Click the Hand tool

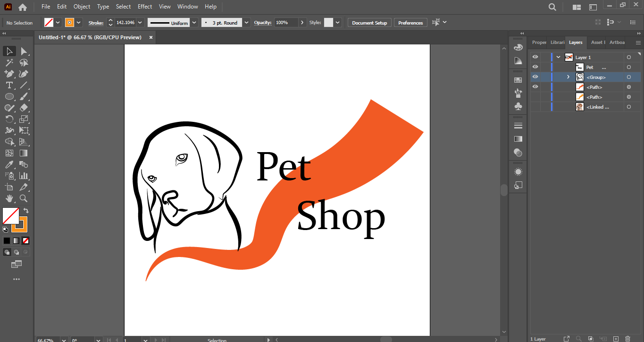[9, 198]
